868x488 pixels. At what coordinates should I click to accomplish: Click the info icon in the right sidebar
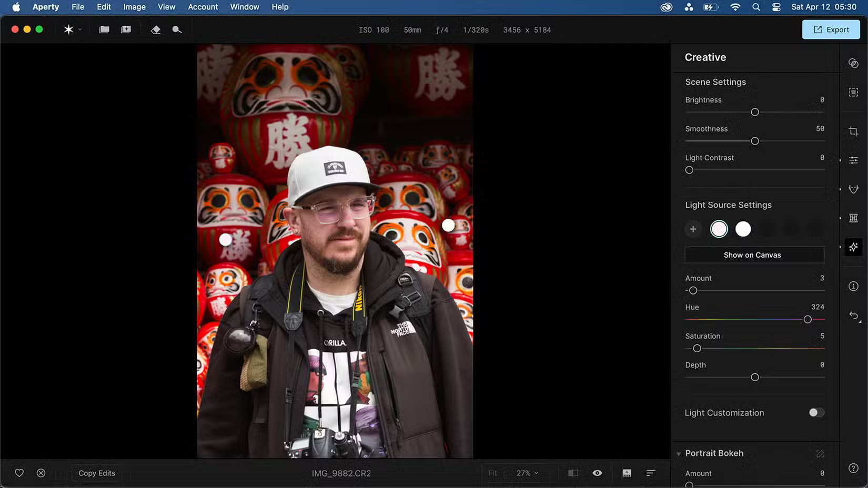pyautogui.click(x=853, y=286)
